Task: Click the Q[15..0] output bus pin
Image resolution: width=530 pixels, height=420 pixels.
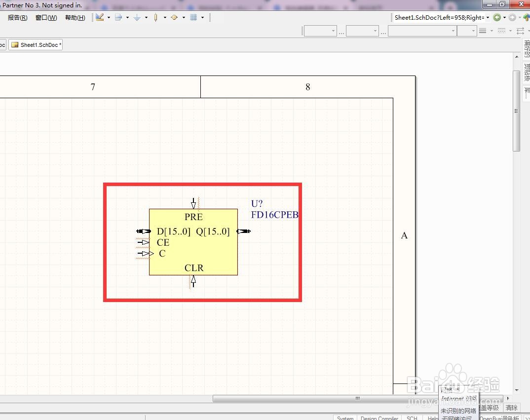Action: 244,231
